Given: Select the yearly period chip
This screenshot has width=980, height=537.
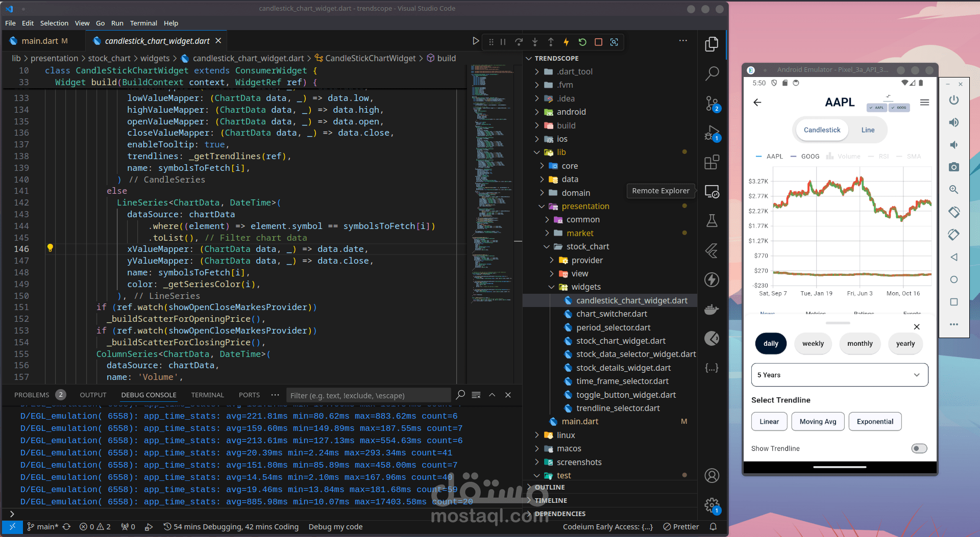Looking at the screenshot, I should [x=905, y=344].
